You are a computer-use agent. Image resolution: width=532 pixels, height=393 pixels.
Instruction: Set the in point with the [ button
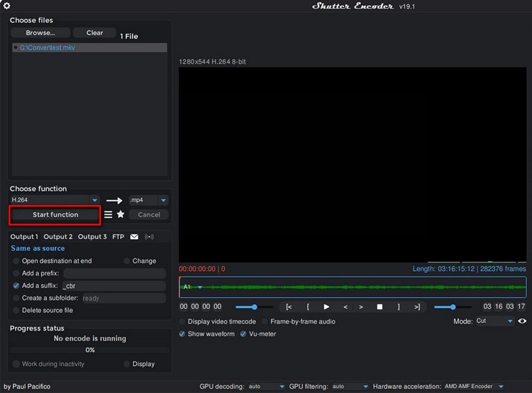pos(308,306)
